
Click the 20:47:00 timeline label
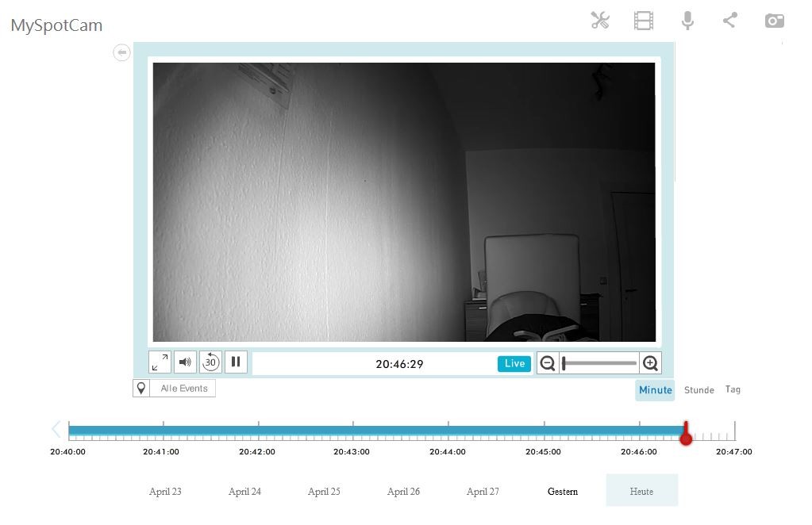[x=733, y=451]
